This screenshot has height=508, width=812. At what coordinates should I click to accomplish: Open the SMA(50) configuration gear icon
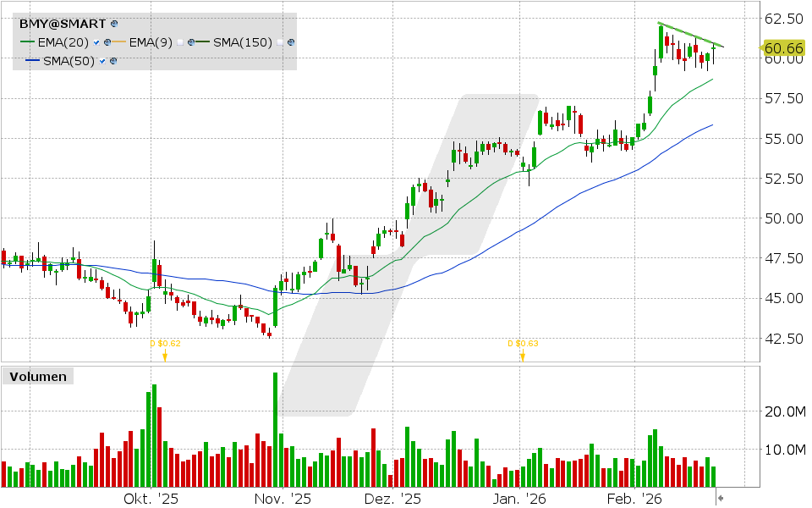click(x=113, y=60)
